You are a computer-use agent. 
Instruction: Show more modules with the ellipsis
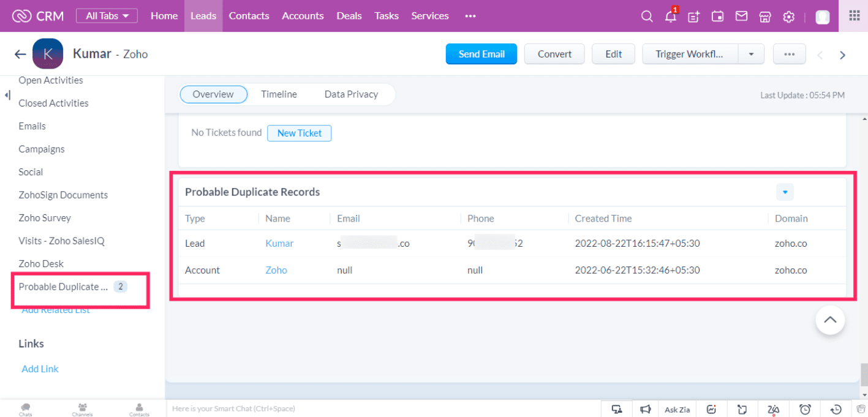click(x=470, y=16)
